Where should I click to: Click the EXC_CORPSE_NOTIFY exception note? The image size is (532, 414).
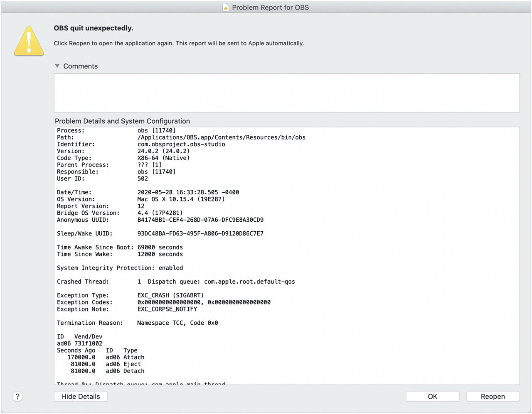(167, 309)
